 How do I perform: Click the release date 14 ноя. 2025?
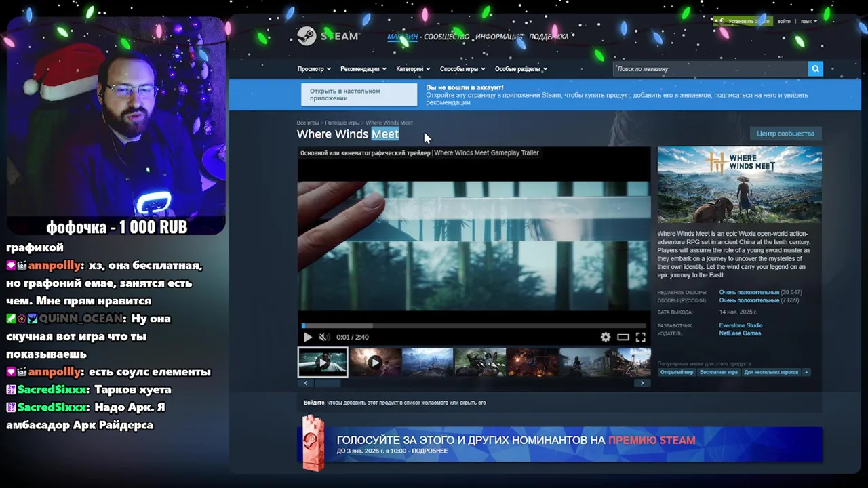[737, 312]
